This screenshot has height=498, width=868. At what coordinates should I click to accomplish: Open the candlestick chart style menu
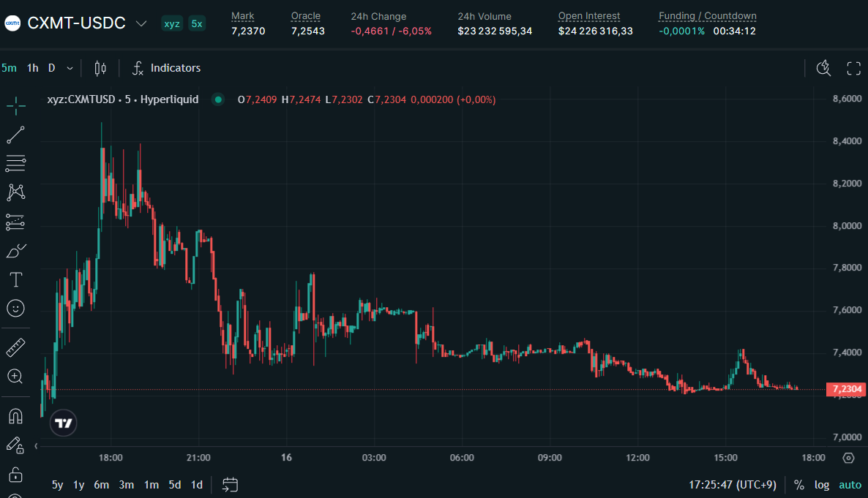point(100,68)
